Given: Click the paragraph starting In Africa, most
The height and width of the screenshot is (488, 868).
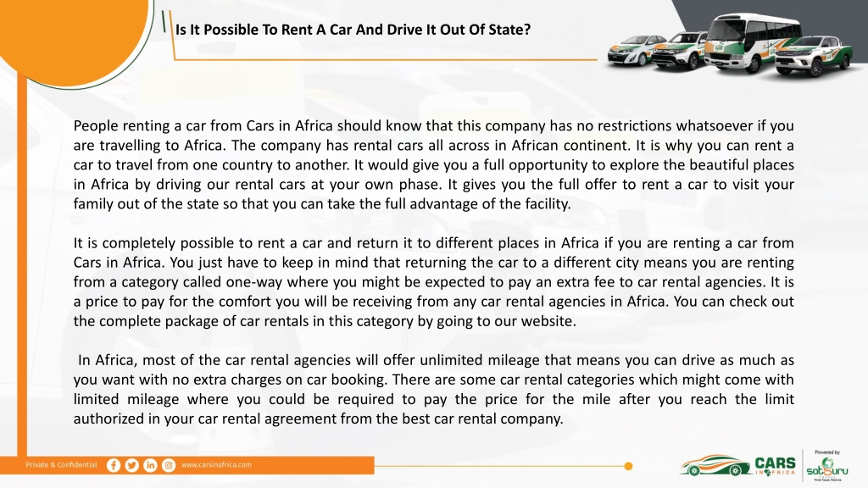Looking at the screenshot, I should click(433, 390).
